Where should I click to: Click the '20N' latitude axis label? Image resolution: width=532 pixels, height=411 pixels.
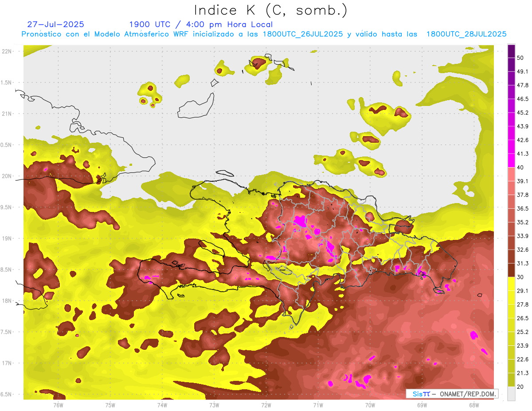[x=7, y=176]
